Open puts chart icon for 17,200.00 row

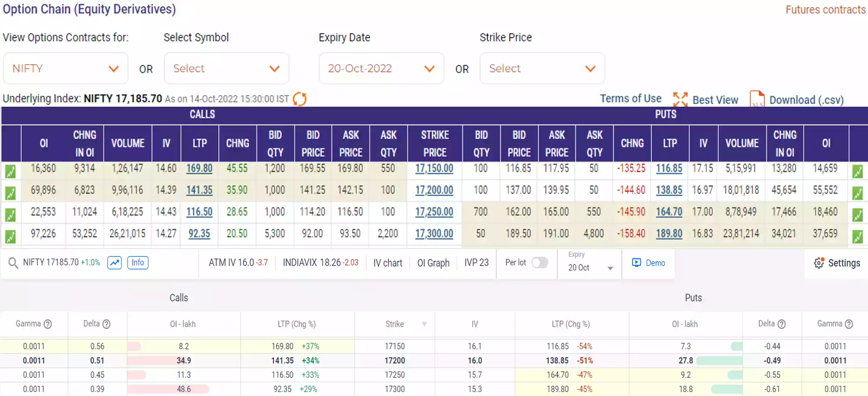click(858, 193)
